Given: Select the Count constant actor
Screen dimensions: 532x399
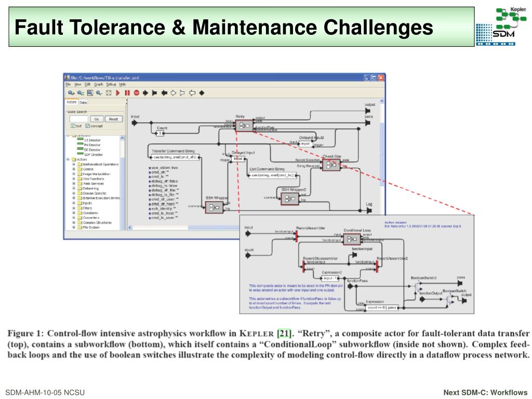Looking at the screenshot, I should pyautogui.click(x=160, y=134).
